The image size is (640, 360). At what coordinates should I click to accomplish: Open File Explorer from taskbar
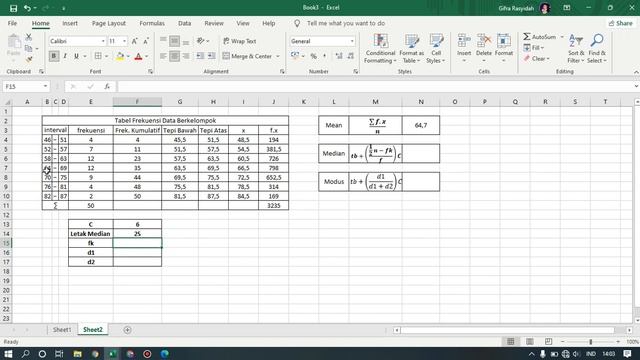[78, 354]
